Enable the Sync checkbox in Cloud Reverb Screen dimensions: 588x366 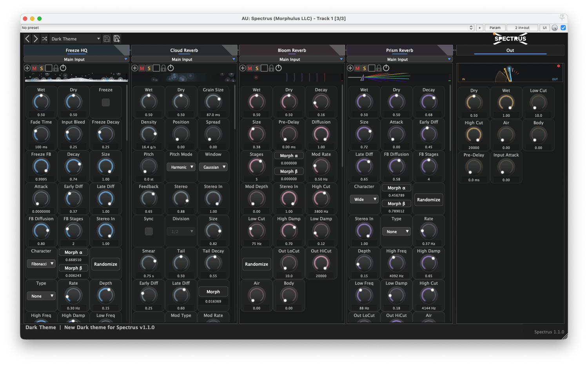[149, 231]
